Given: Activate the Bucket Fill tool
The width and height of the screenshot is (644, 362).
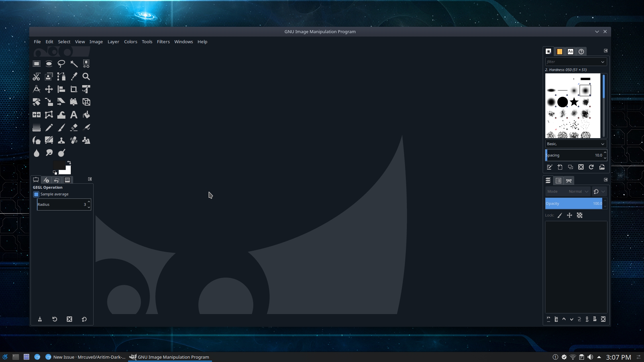Looking at the screenshot, I should (x=86, y=115).
